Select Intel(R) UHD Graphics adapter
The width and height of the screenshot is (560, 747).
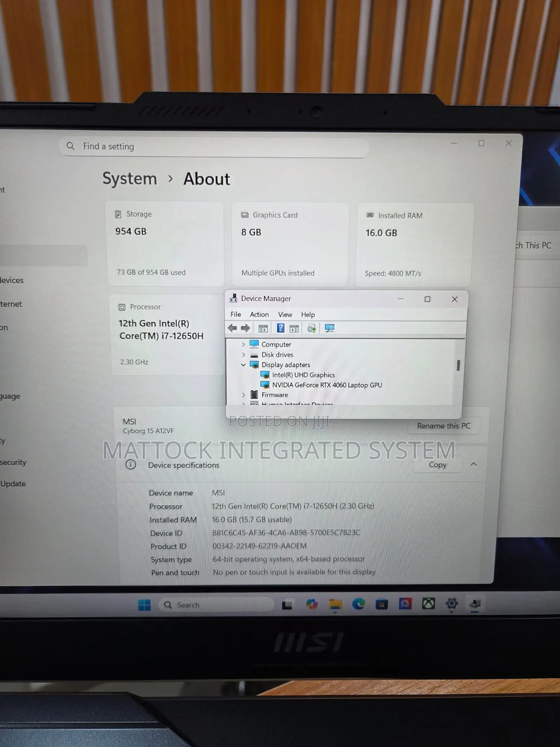303,375
